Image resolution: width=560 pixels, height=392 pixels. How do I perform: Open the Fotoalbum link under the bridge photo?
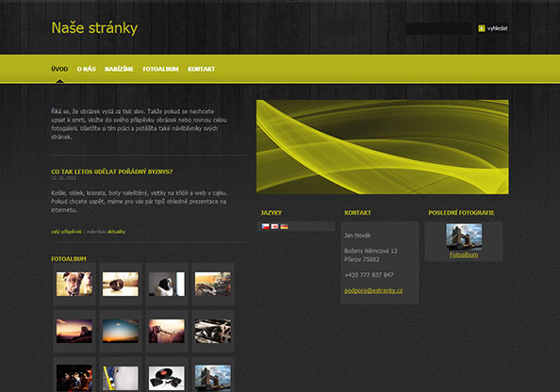click(464, 254)
